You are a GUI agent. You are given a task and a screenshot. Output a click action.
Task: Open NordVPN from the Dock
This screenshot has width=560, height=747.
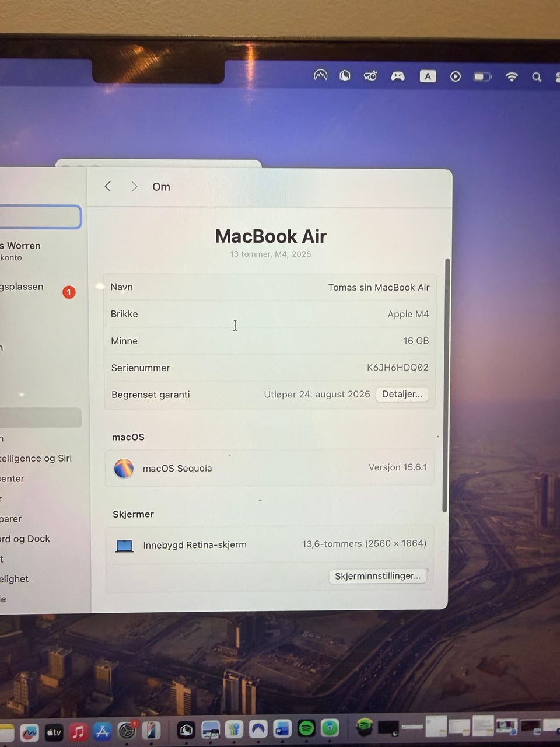coord(258,728)
